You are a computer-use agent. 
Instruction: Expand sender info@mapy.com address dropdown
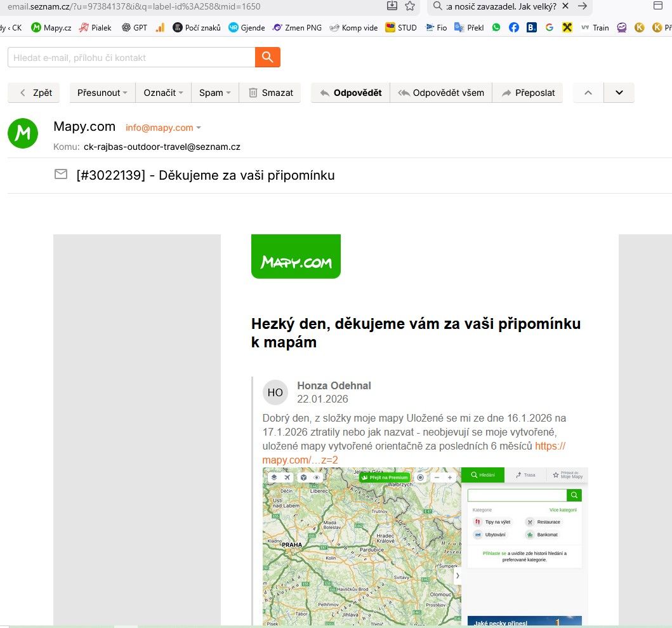(x=199, y=128)
